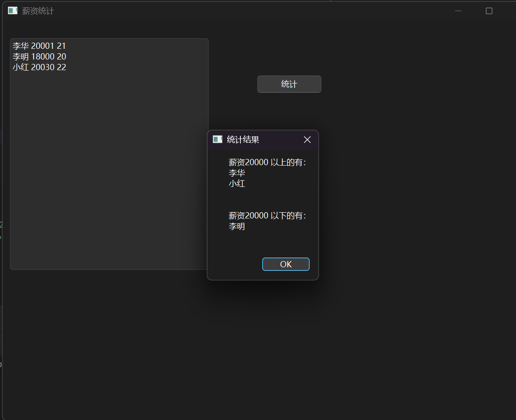Minimize the 薪资统计 window
Screen dimensions: 516x420
pyautogui.click(x=458, y=11)
